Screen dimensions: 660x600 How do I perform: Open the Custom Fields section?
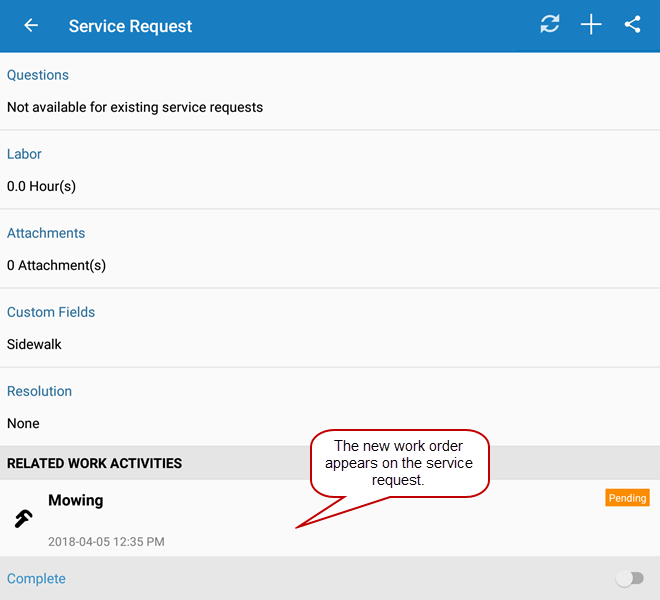pos(51,312)
